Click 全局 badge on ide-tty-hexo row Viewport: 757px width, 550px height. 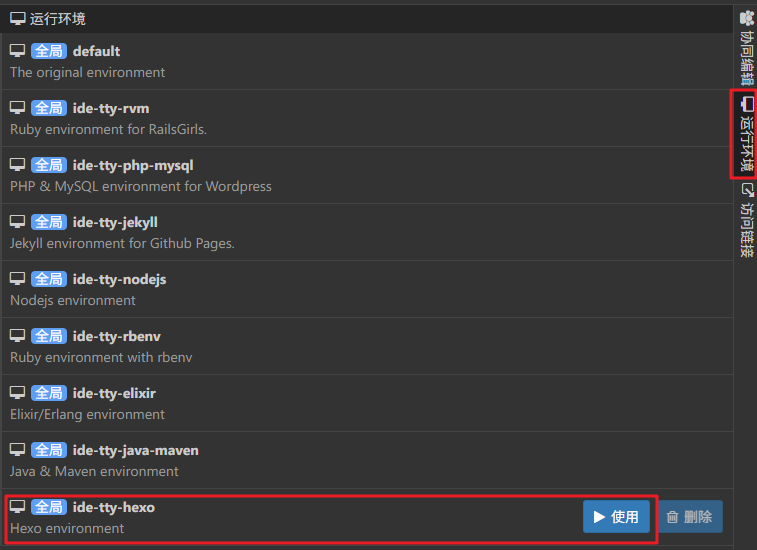coord(49,507)
